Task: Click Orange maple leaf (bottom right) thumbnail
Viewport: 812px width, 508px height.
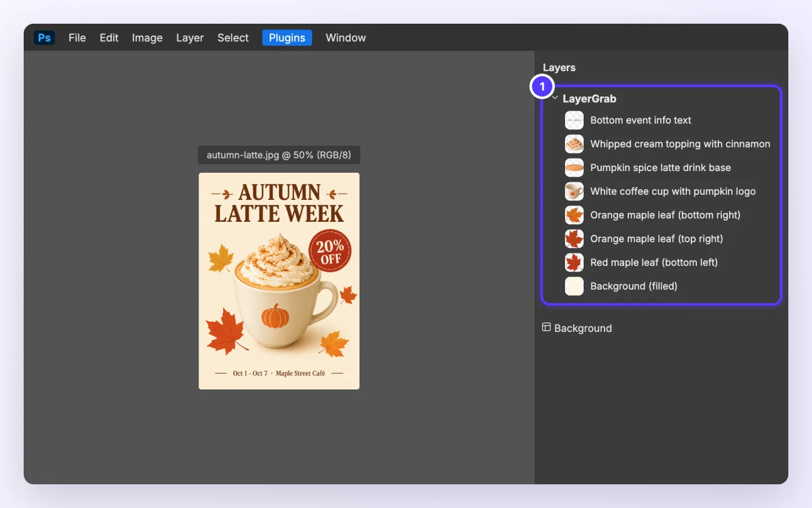Action: point(574,215)
